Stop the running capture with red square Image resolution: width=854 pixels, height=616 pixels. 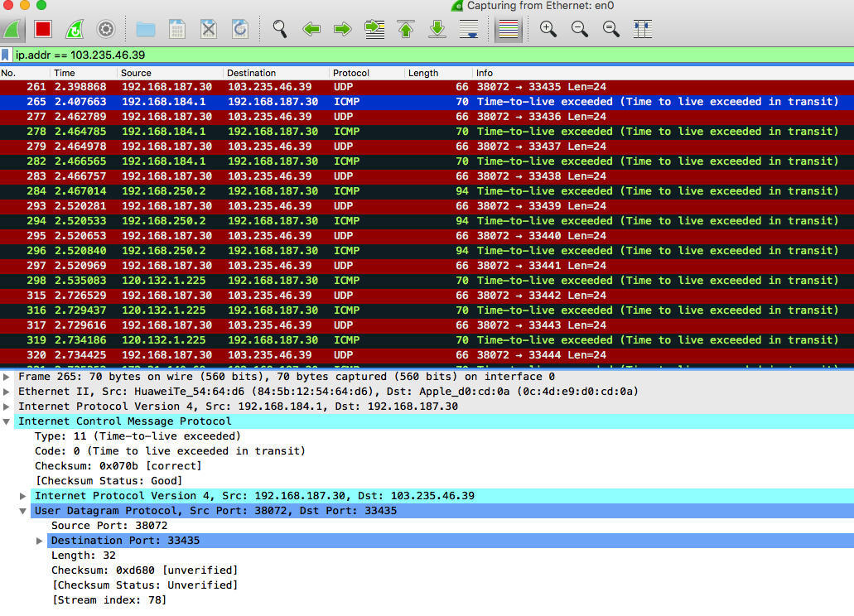(43, 29)
